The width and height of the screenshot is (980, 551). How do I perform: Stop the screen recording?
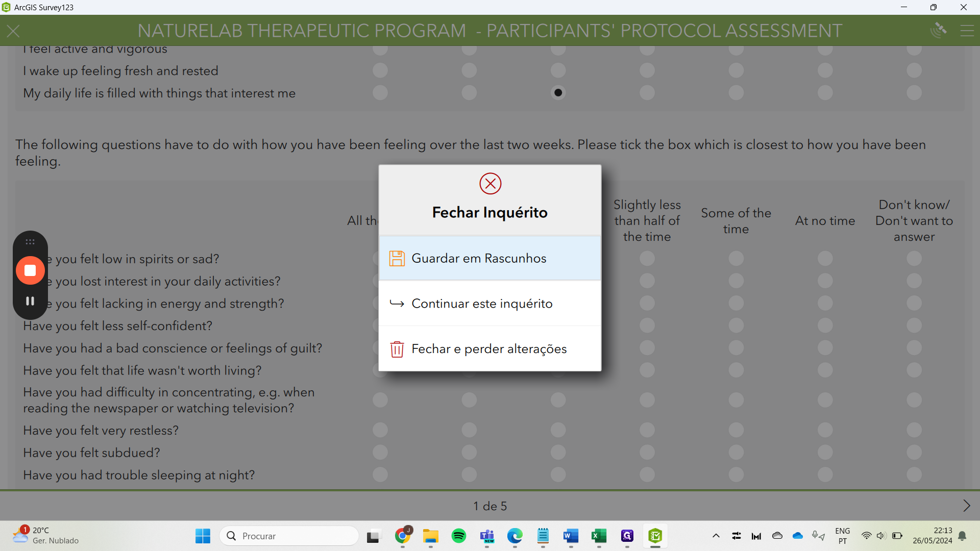coord(30,270)
